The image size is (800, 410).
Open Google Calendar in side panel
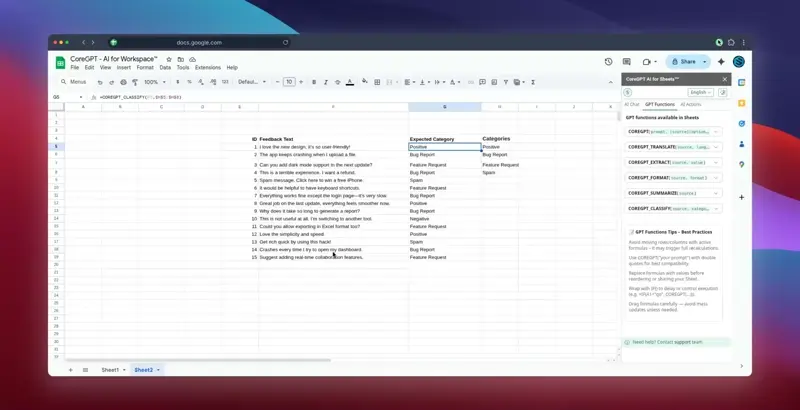tap(741, 82)
